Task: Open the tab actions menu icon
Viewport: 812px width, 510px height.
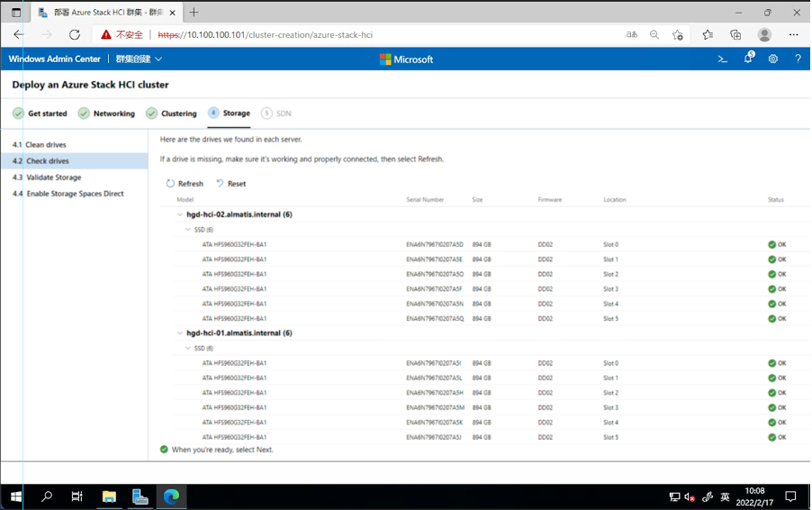Action: click(16, 13)
